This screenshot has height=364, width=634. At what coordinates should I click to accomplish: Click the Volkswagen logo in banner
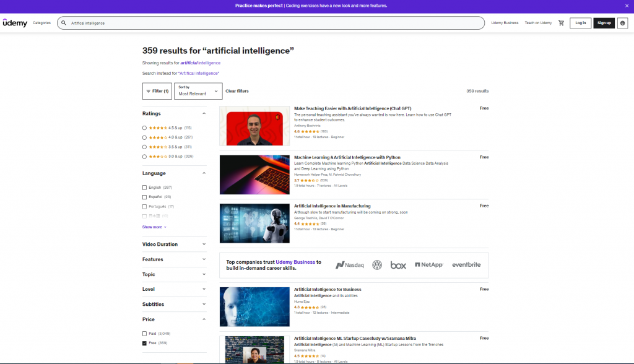[377, 265]
